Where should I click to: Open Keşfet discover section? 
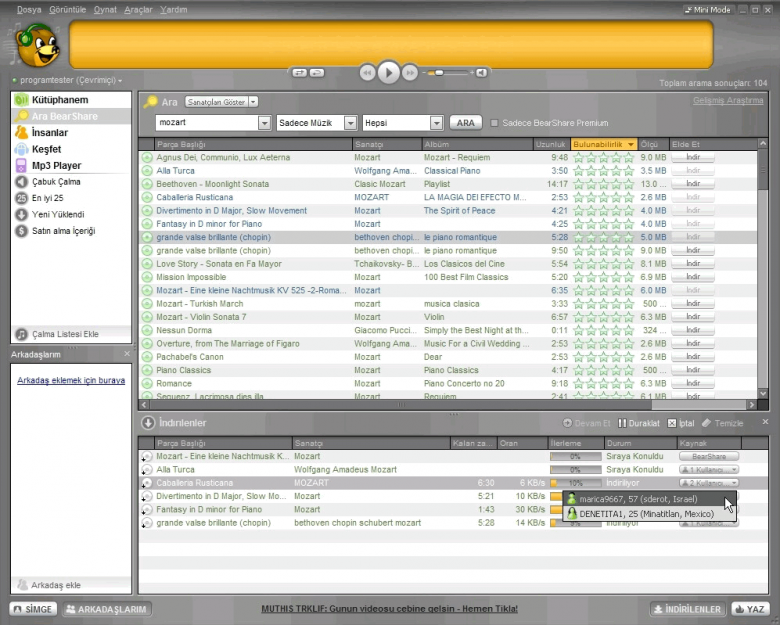[71, 149]
